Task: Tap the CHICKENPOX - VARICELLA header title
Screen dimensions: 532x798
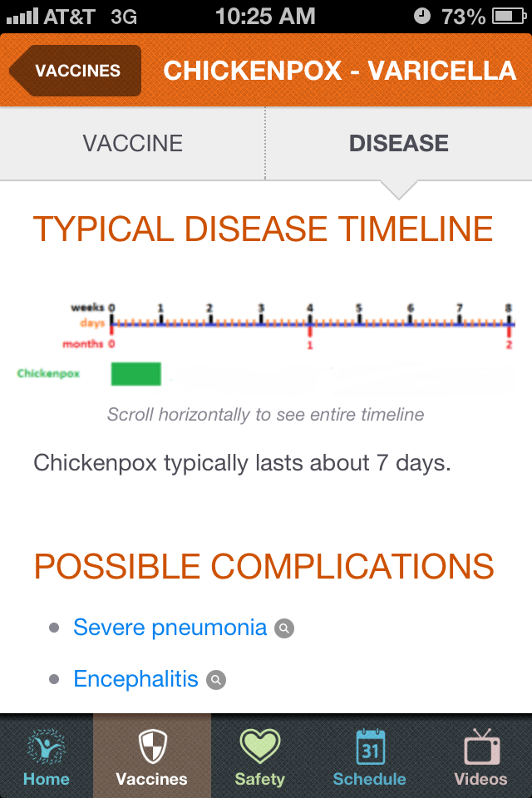Action: (339, 71)
